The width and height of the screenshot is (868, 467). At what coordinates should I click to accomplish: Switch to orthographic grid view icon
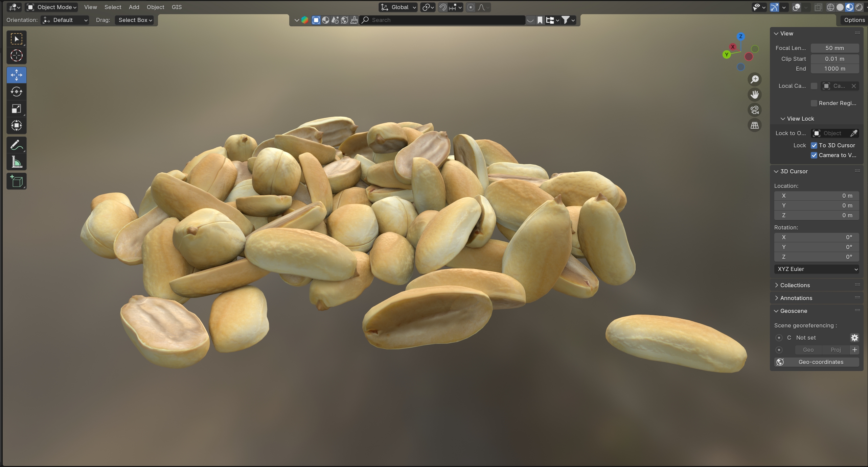point(754,125)
